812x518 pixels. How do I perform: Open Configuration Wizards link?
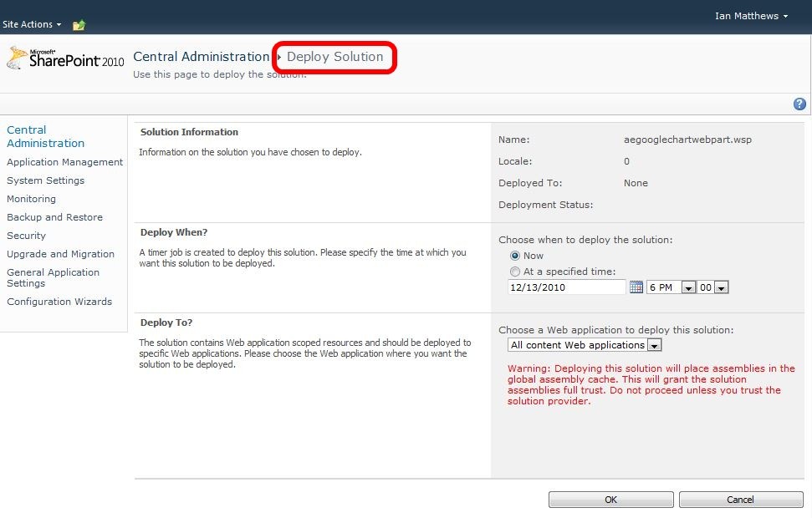coord(59,302)
